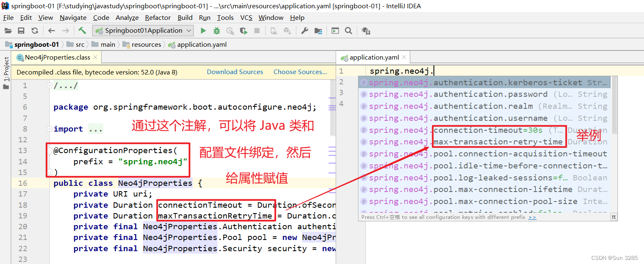Navigate Forward with the right arrow
Screen dimensions: 644x264
click(65, 31)
